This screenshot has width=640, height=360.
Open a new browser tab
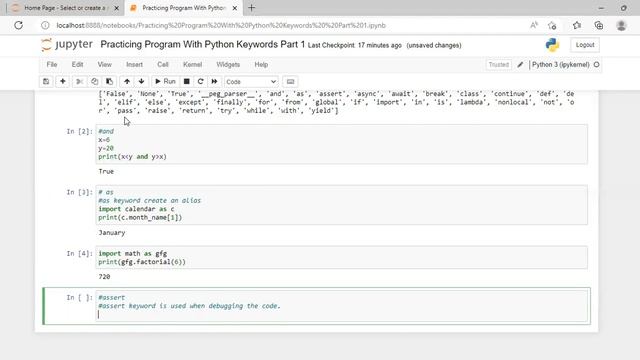coord(251,8)
